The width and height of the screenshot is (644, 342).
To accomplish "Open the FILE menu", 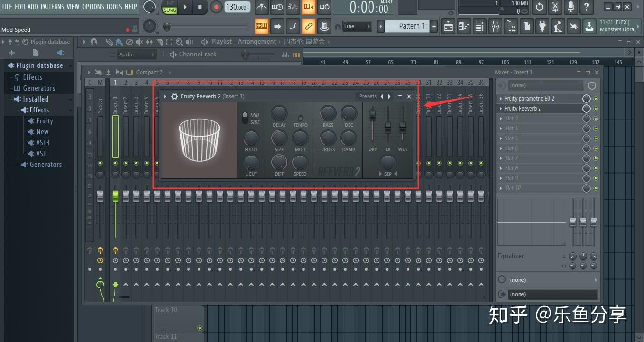I will coord(7,7).
